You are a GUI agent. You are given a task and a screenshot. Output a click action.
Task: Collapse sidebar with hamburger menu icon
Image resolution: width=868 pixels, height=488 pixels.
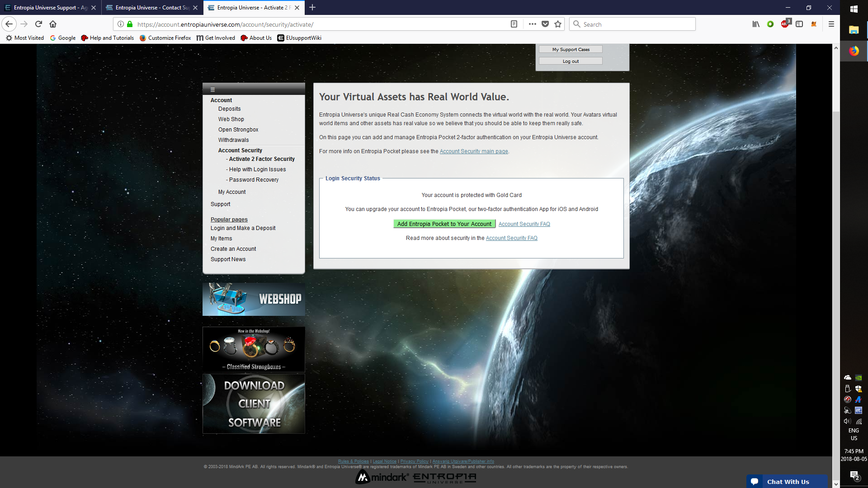click(x=212, y=89)
